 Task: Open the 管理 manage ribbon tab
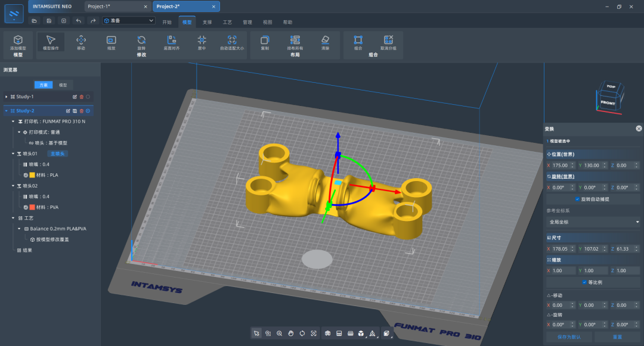(x=247, y=22)
